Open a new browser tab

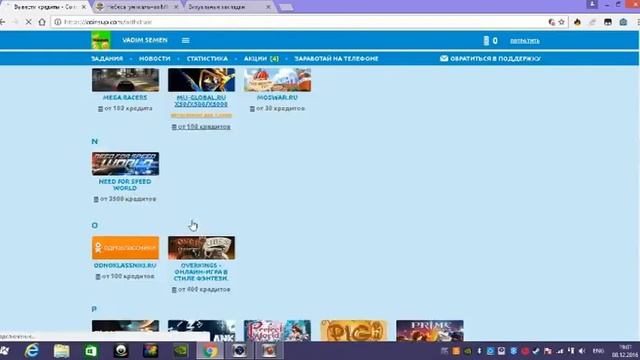click(286, 7)
